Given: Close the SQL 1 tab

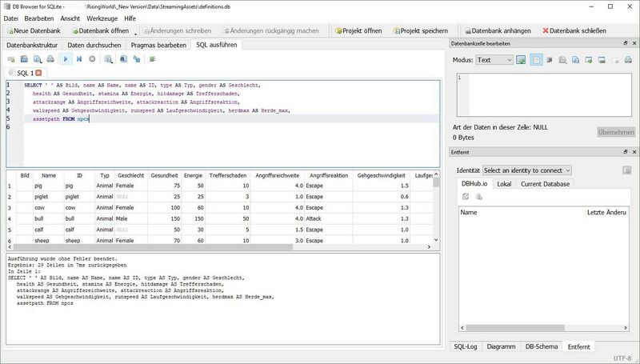Looking at the screenshot, I should (x=38, y=73).
